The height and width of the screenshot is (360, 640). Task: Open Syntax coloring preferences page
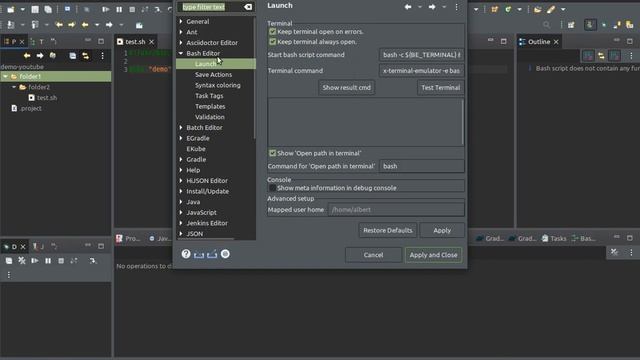218,85
